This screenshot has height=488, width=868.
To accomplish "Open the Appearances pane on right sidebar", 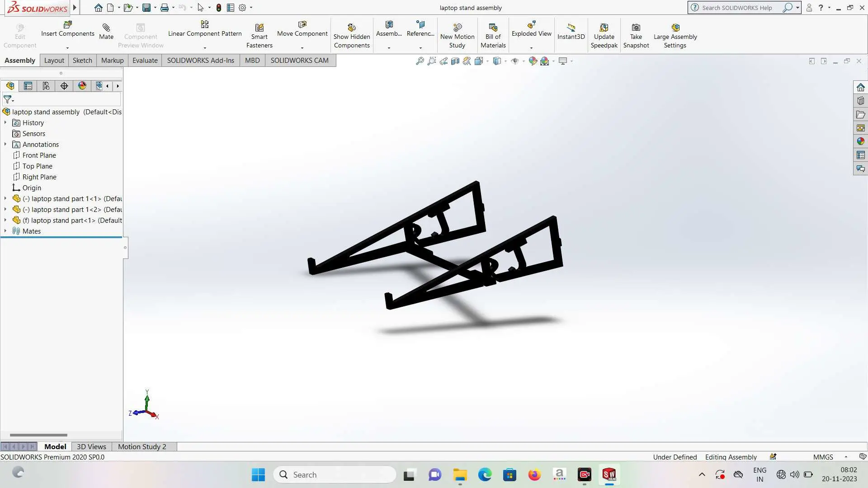I will (x=860, y=141).
